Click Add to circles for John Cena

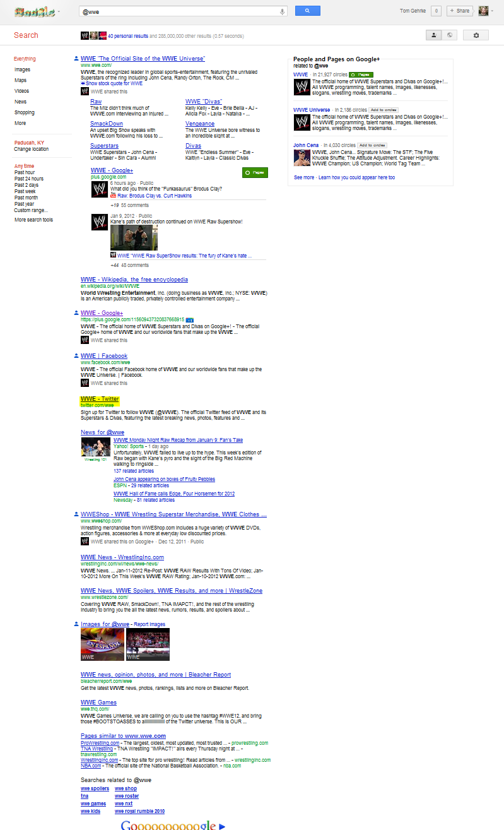(372, 145)
